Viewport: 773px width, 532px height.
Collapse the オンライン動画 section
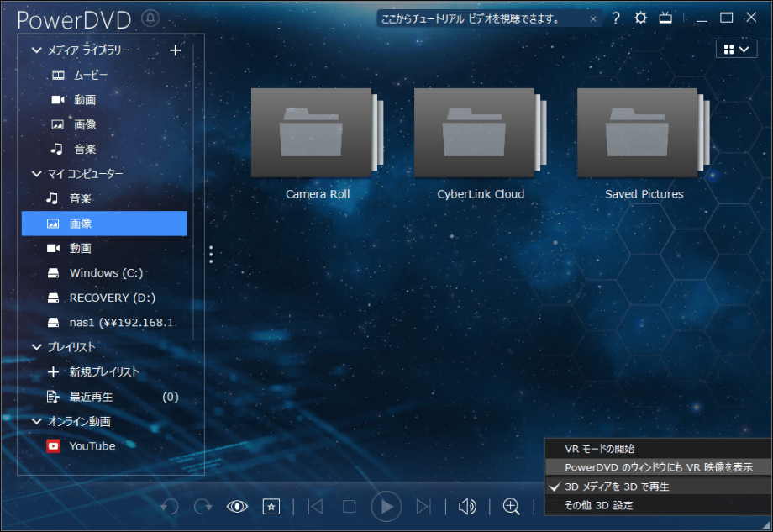click(36, 421)
